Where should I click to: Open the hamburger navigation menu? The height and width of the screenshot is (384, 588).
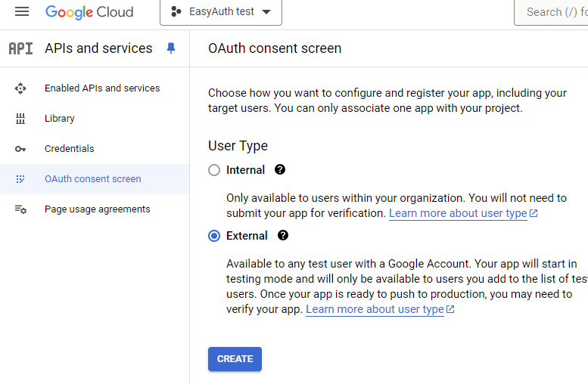point(22,12)
